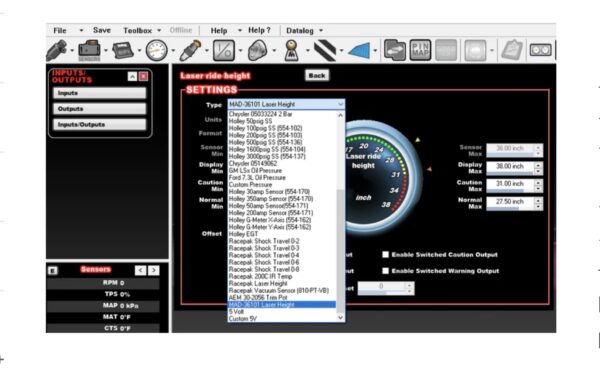Expand the blue wedge icon's dropdown arrow
The image size is (600, 373).
coord(375,50)
